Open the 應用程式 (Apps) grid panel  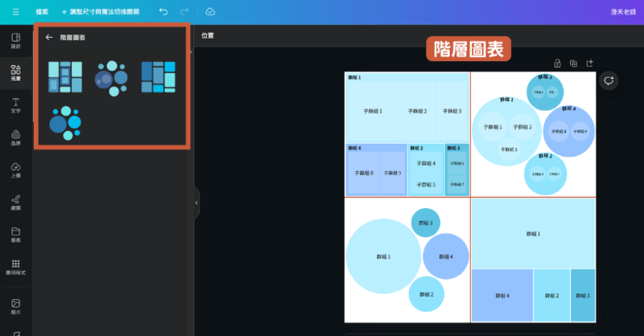pyautogui.click(x=15, y=267)
